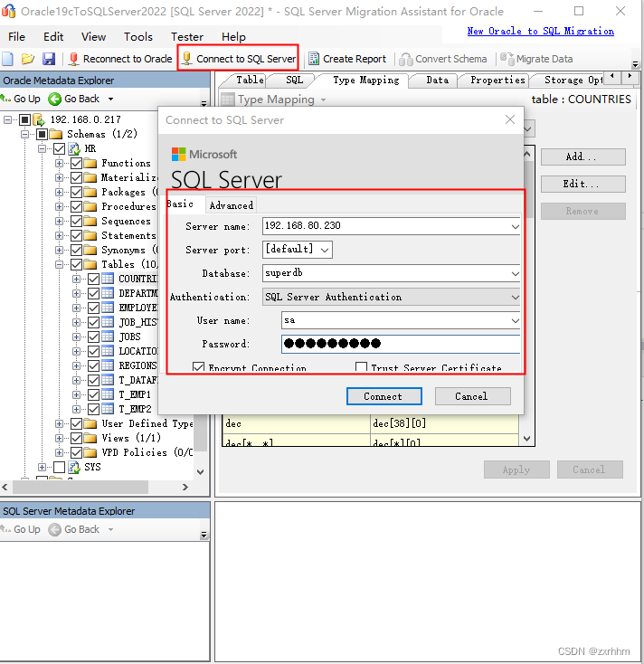Click Reconnect to Oracle toolbar button
The width and height of the screenshot is (644, 664).
point(120,59)
